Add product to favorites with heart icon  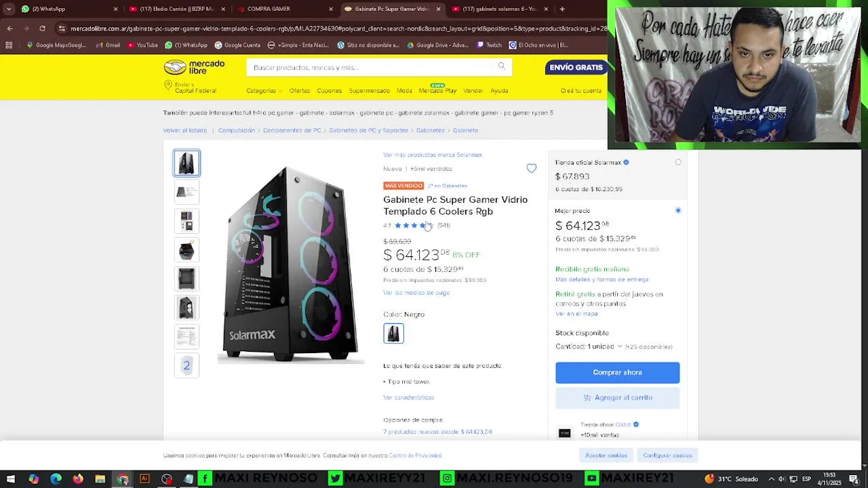(x=532, y=168)
